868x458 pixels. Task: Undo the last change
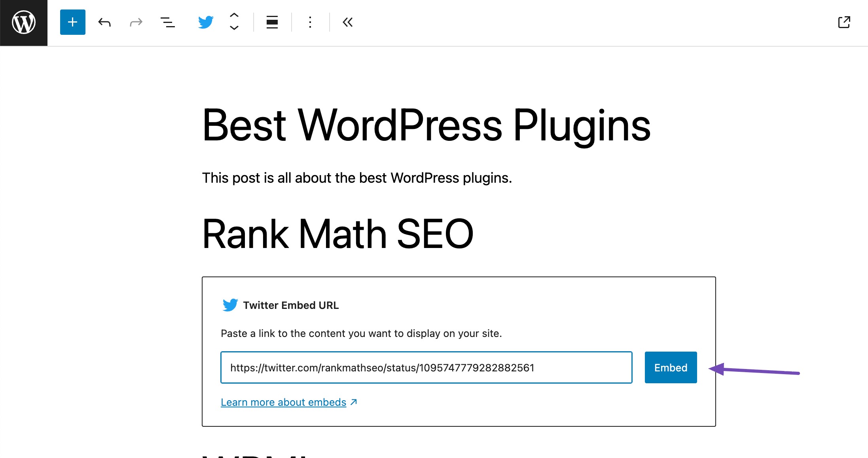pyautogui.click(x=104, y=22)
